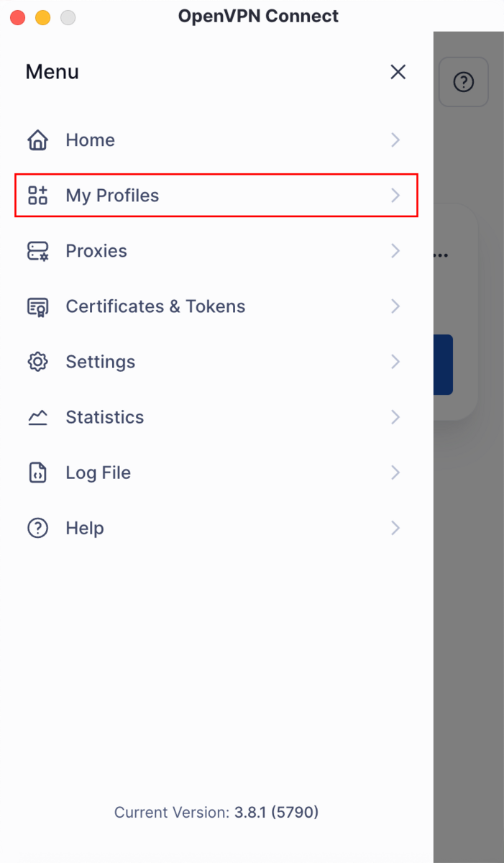Click the Help question mark menu icon
Image resolution: width=504 pixels, height=863 pixels.
tap(37, 528)
